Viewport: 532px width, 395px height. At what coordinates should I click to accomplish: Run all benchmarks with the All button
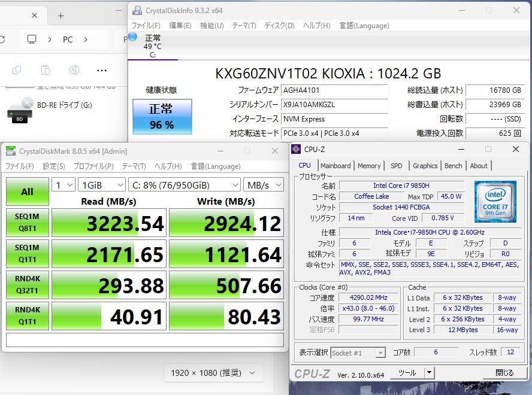point(28,192)
